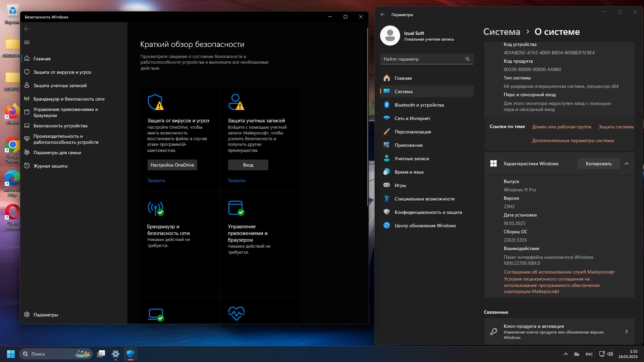
Task: Click the account protection person icon
Action: [236, 102]
